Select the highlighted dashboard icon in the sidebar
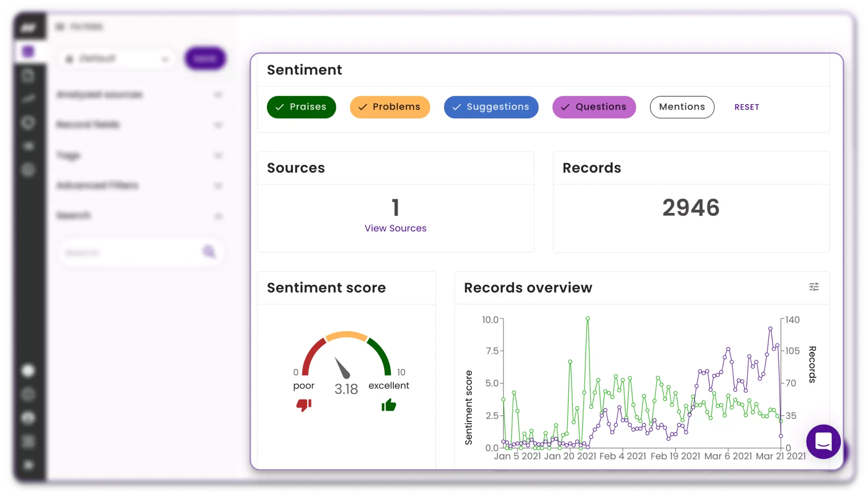The image size is (868, 496). pos(29,51)
